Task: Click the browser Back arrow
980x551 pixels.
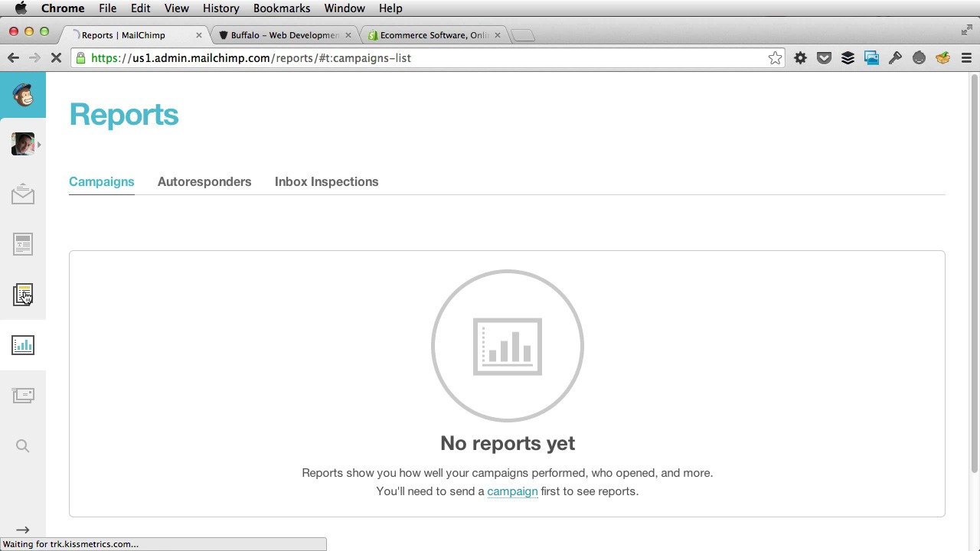Action: tap(13, 58)
